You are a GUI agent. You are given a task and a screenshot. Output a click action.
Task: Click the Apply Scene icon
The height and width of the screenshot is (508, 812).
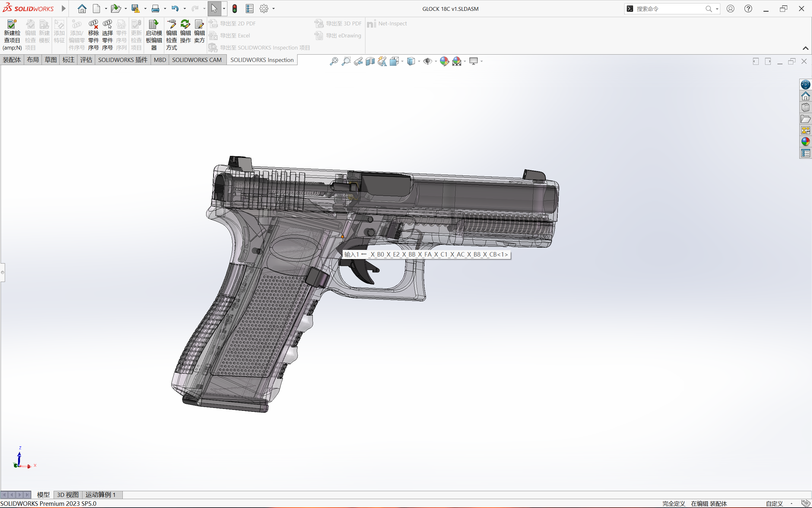[x=457, y=61]
